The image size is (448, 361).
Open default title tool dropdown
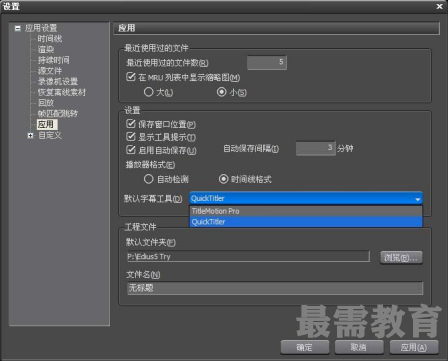306,198
